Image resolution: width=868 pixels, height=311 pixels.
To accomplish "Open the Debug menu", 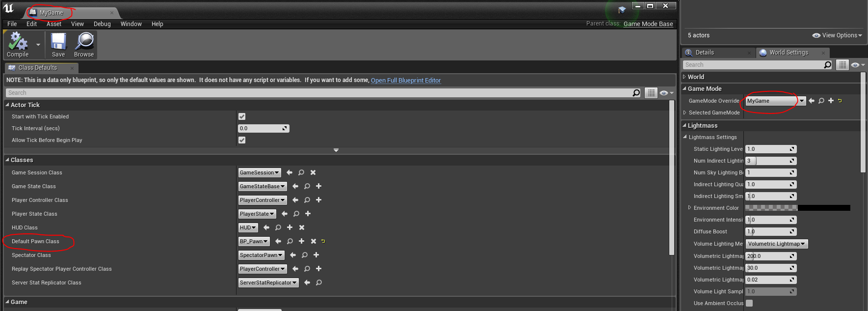I will [102, 24].
